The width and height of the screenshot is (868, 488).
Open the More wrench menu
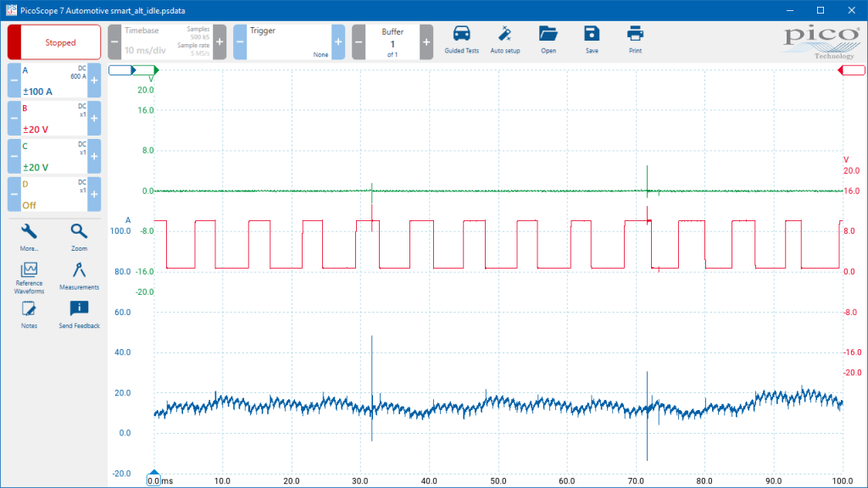point(29,237)
